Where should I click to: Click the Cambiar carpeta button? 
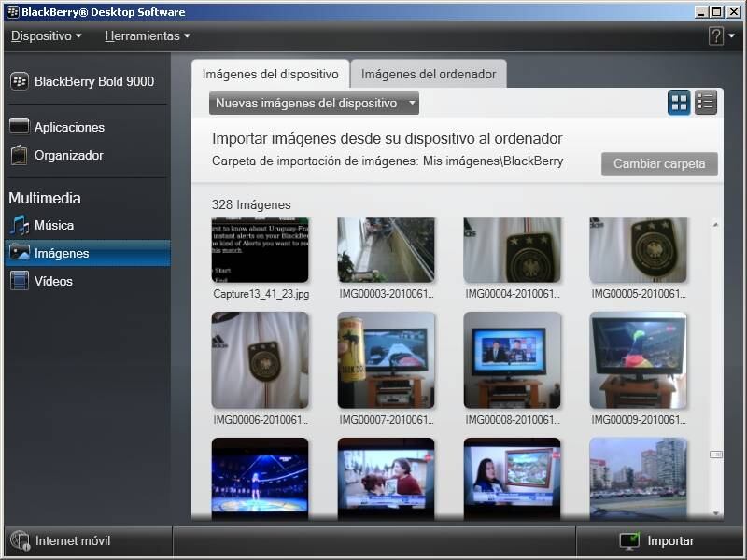coord(659,164)
